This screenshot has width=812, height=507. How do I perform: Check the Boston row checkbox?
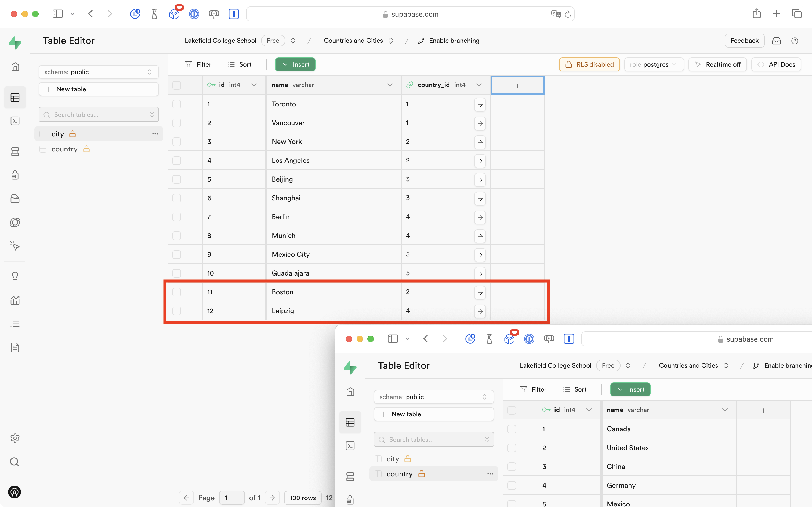[177, 292]
